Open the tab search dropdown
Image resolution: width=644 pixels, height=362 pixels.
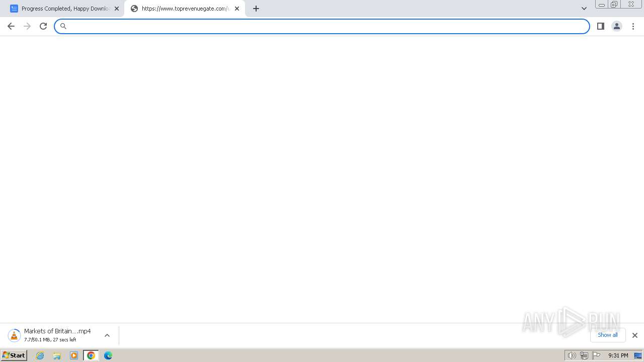(x=584, y=9)
